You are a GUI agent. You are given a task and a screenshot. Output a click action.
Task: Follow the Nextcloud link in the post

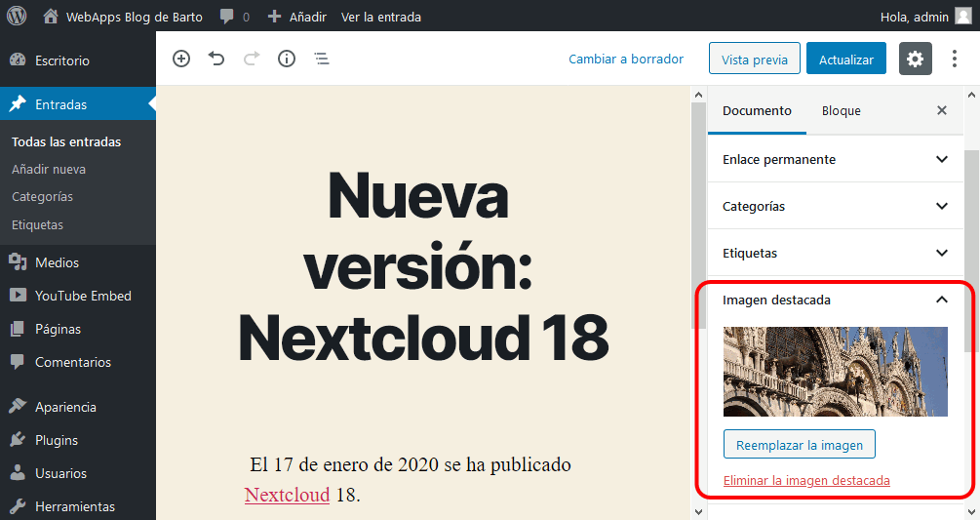pyautogui.click(x=287, y=495)
